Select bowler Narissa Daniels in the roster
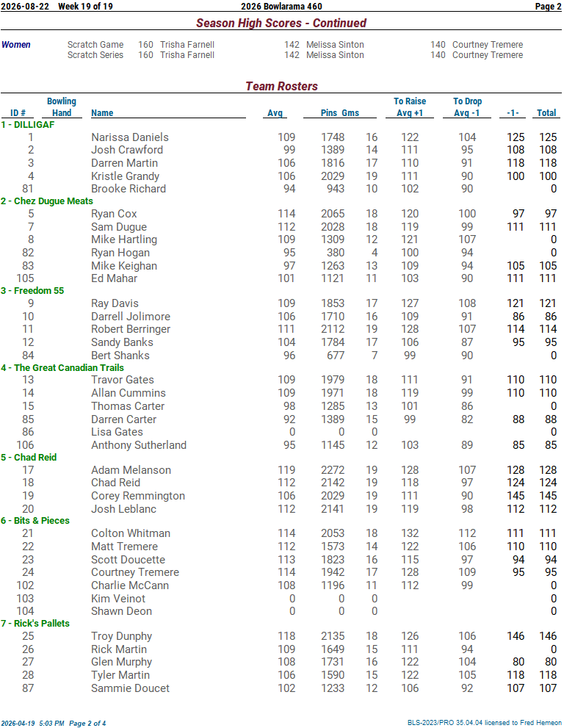Image resolution: width=564 pixels, height=728 pixels. coord(129,137)
